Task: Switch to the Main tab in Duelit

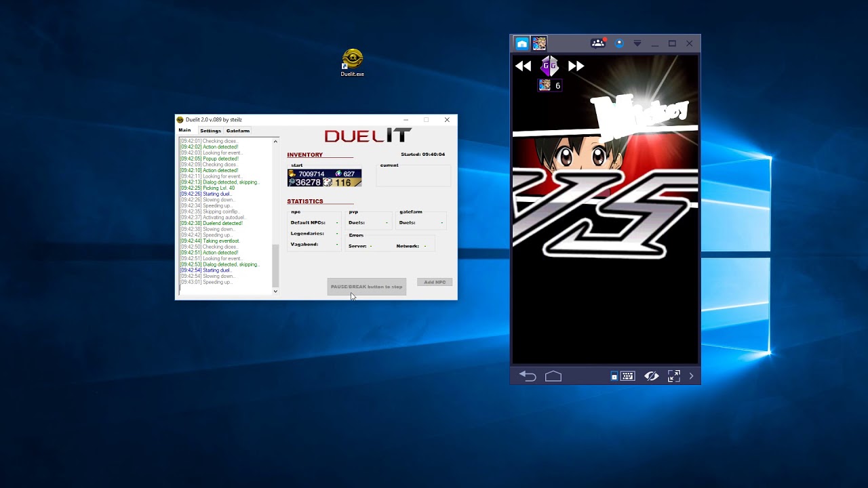Action: [184, 130]
